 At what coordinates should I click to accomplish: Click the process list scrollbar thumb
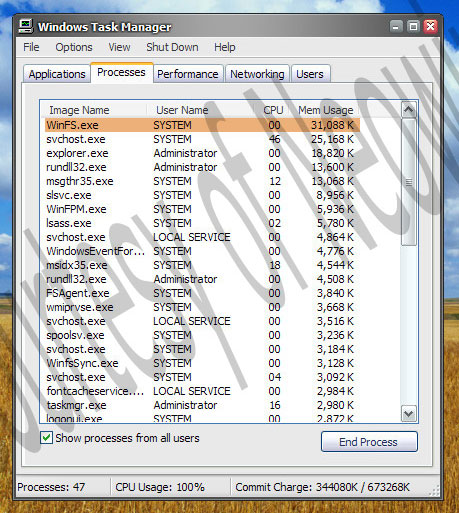[409, 182]
